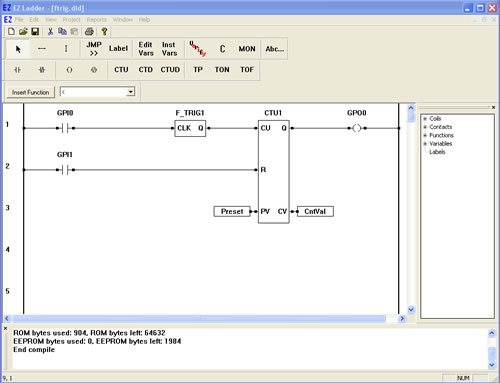The image size is (500, 383).
Task: Click the CntVal variable box
Action: 315,211
